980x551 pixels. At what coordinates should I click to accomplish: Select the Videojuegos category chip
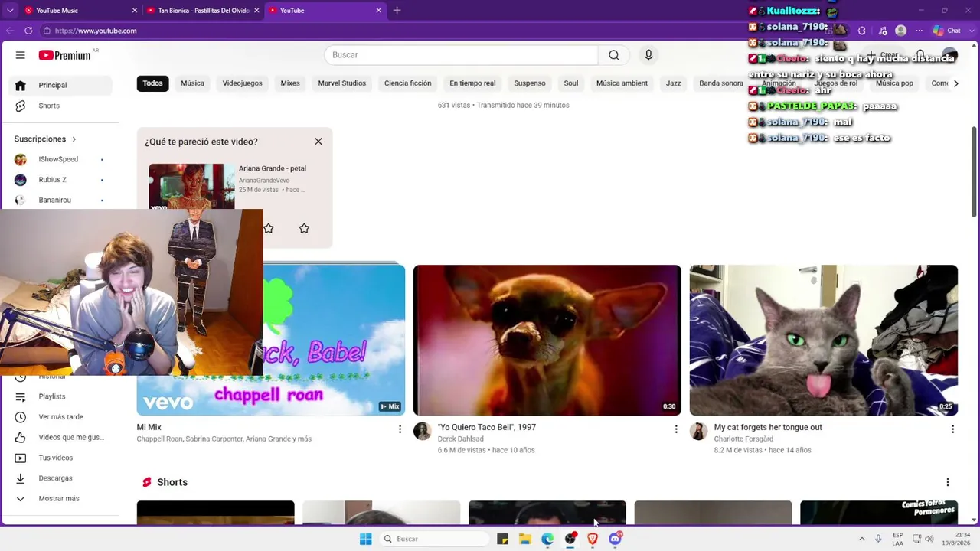242,83
